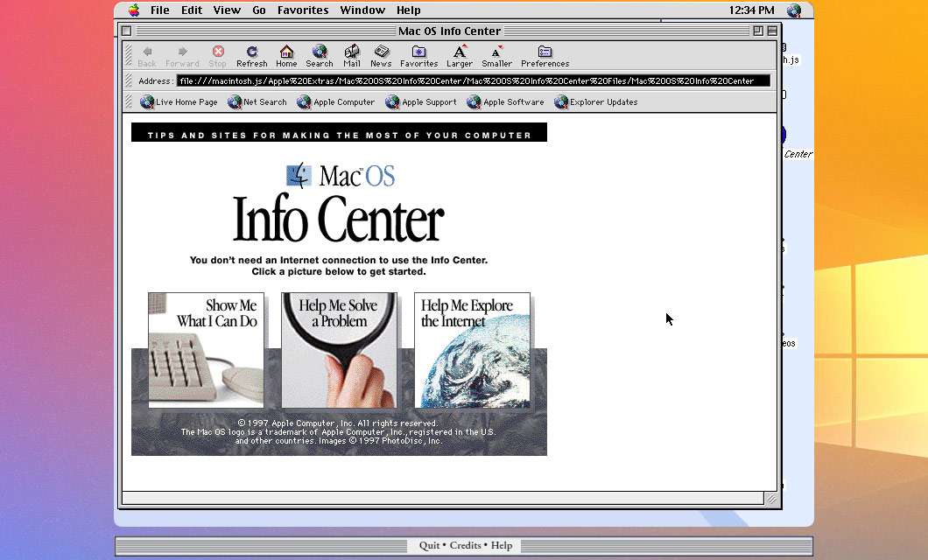This screenshot has width=928, height=560.
Task: Click Help Me Solve a Problem picture
Action: click(339, 350)
